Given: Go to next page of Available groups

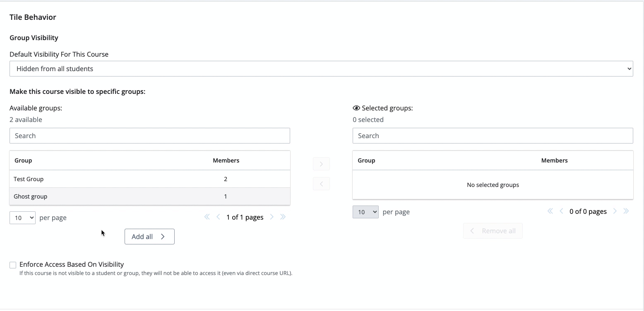Looking at the screenshot, I should (272, 217).
